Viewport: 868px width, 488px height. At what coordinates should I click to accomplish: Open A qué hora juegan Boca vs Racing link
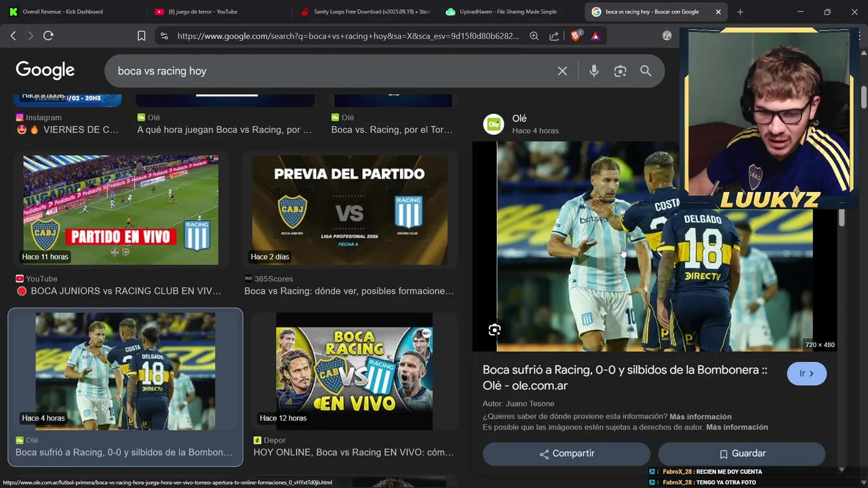(224, 129)
